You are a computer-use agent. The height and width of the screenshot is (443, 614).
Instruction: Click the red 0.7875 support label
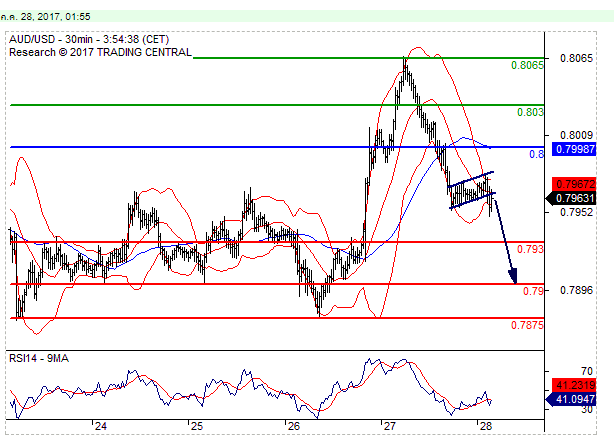pos(527,325)
